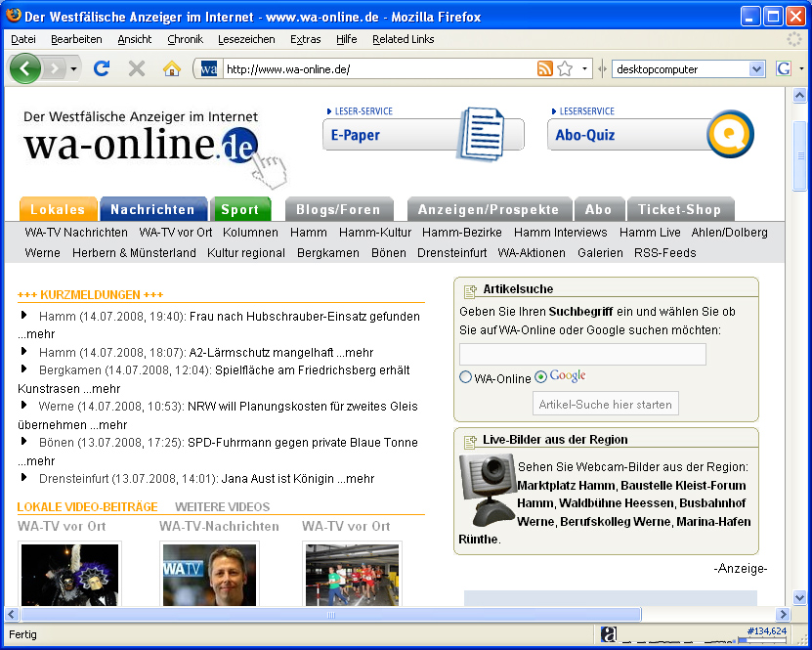This screenshot has width=812, height=650.
Task: Click in the desktopcomputer search field
Action: (x=681, y=68)
